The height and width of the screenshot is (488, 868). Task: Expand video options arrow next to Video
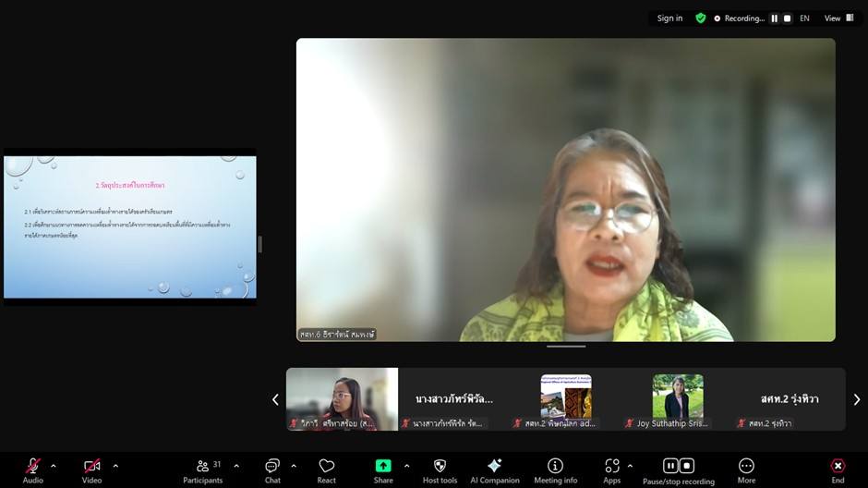pos(115,466)
